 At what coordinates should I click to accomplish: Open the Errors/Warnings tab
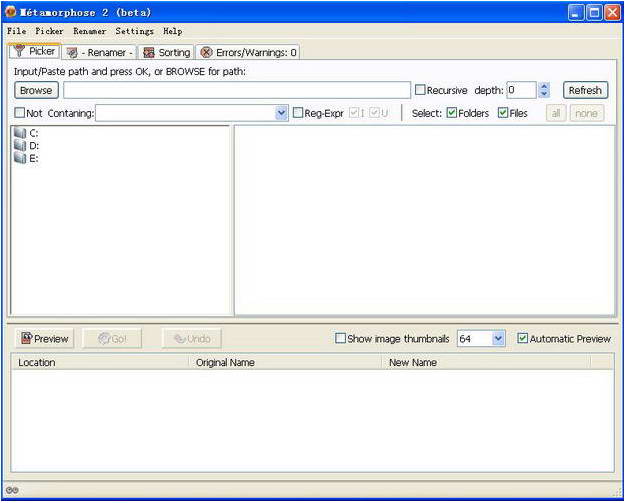click(x=248, y=52)
